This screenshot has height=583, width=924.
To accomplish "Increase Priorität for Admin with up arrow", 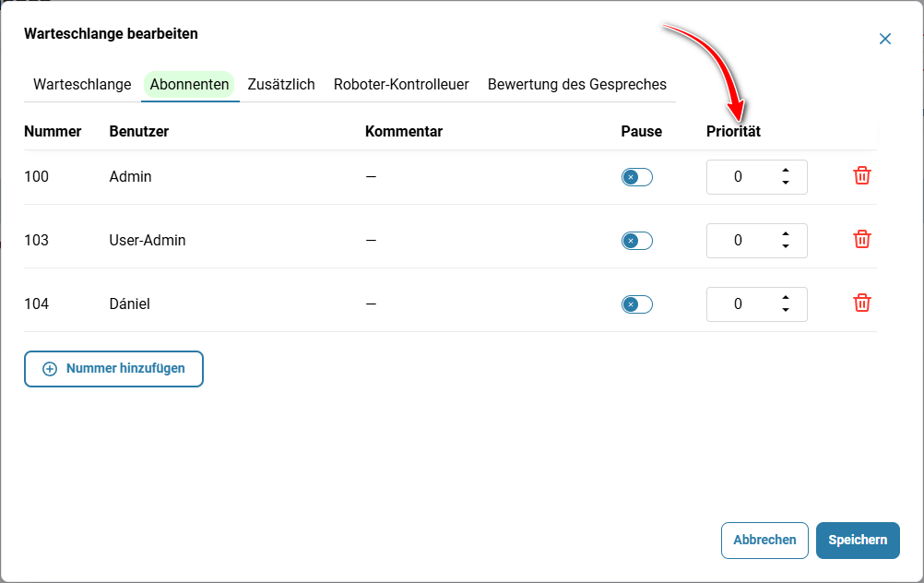I will pyautogui.click(x=786, y=171).
